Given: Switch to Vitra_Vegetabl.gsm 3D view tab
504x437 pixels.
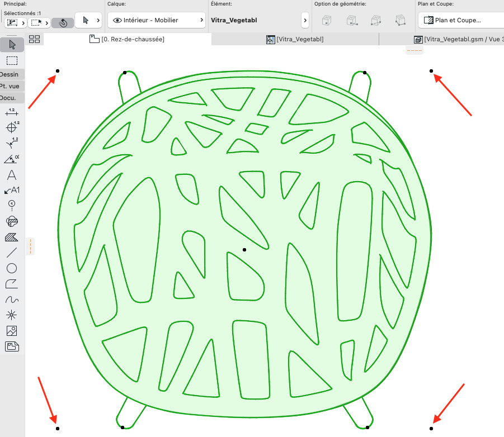Looking at the screenshot, I should 459,39.
